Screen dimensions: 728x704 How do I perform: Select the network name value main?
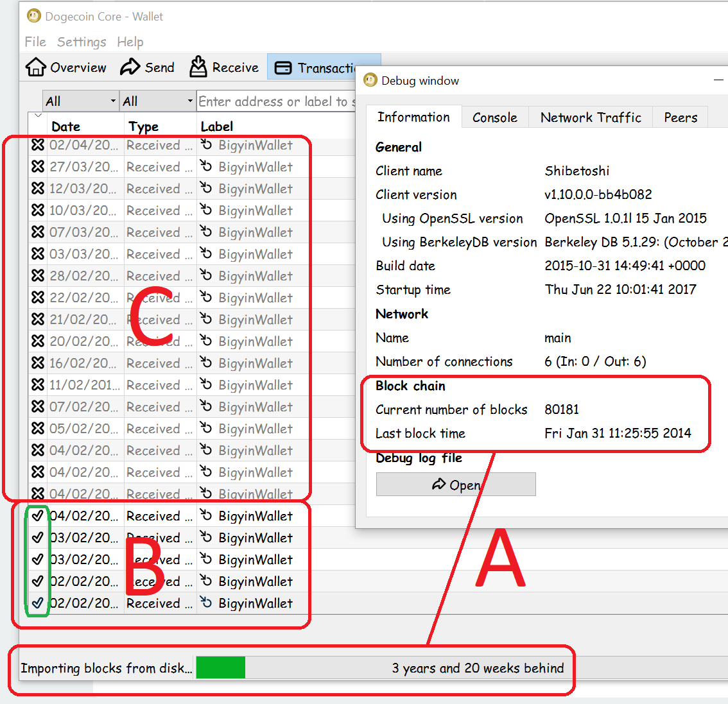coord(558,338)
